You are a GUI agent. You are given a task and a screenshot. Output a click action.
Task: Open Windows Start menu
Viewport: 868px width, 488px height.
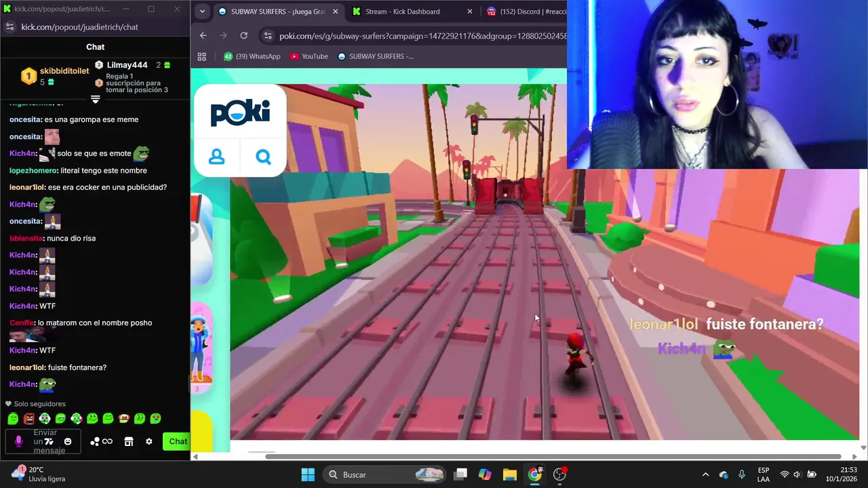click(x=308, y=474)
